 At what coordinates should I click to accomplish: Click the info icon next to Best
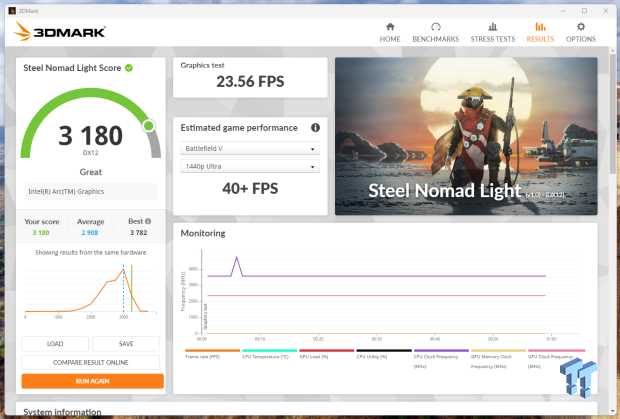tap(148, 221)
